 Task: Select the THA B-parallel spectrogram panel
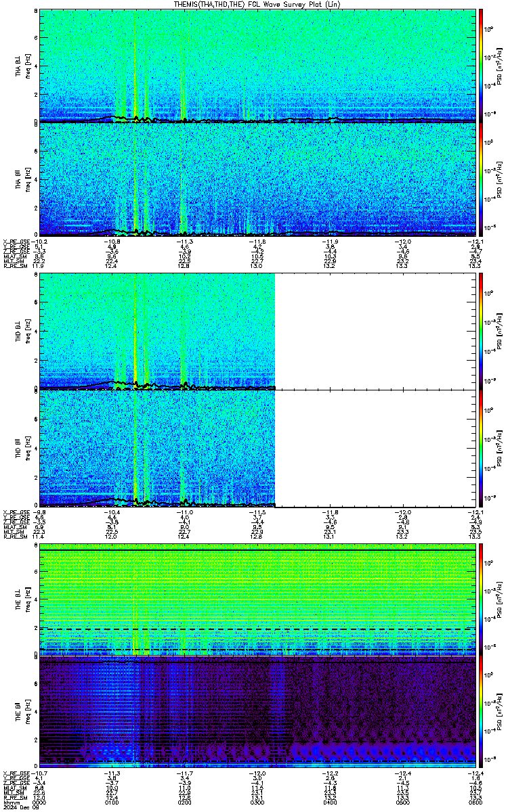coord(256,179)
